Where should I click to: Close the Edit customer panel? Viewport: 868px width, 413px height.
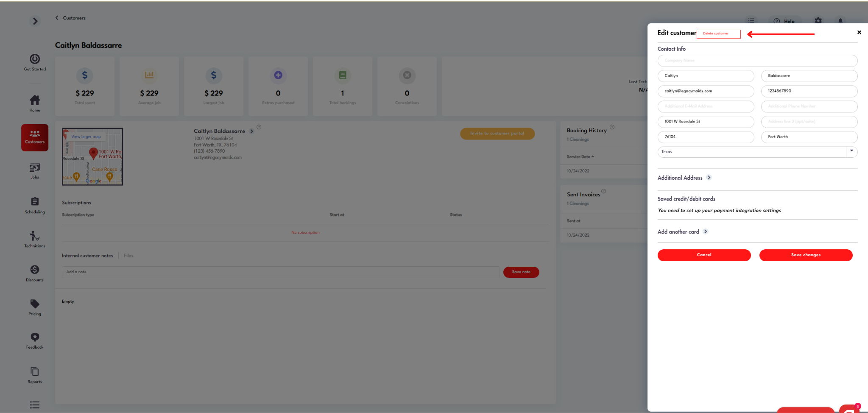coord(859,32)
